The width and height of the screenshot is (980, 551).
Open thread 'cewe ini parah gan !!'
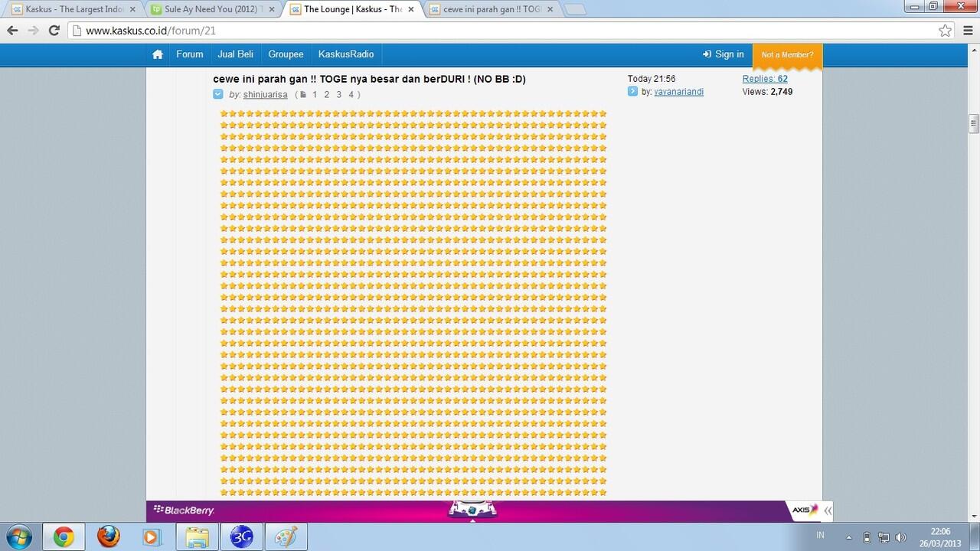[x=369, y=79]
